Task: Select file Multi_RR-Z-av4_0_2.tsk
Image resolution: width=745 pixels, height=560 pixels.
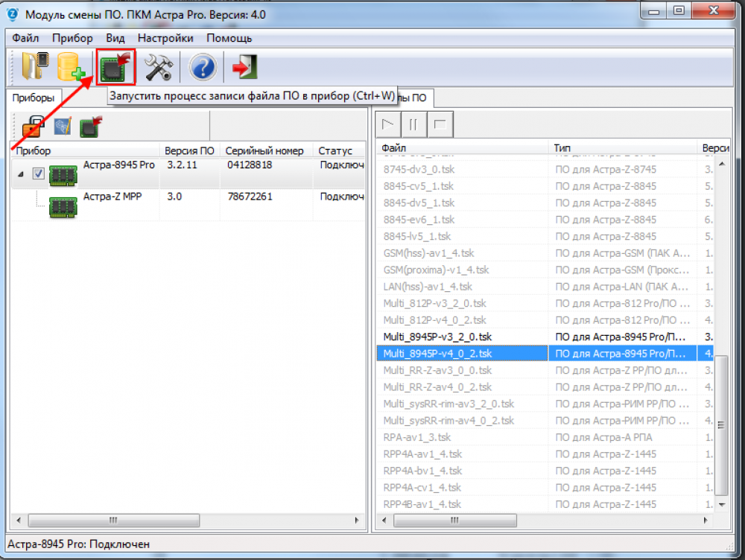Action: tap(437, 387)
